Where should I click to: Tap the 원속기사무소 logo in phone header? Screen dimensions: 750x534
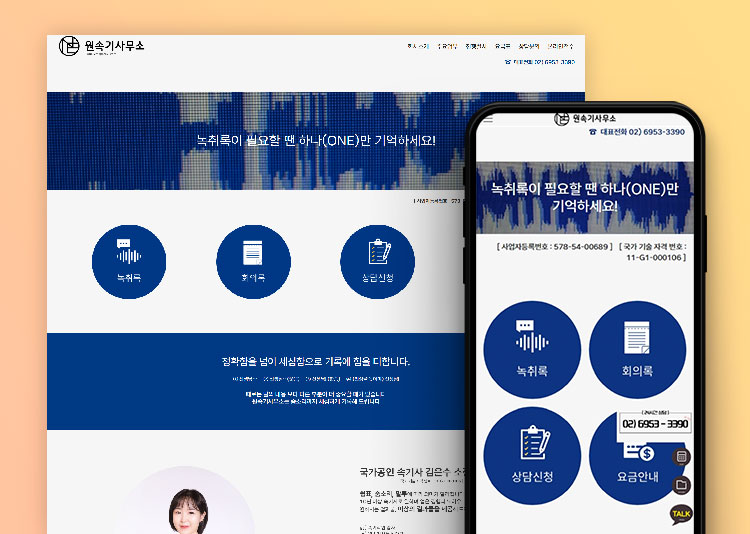[x=585, y=118]
